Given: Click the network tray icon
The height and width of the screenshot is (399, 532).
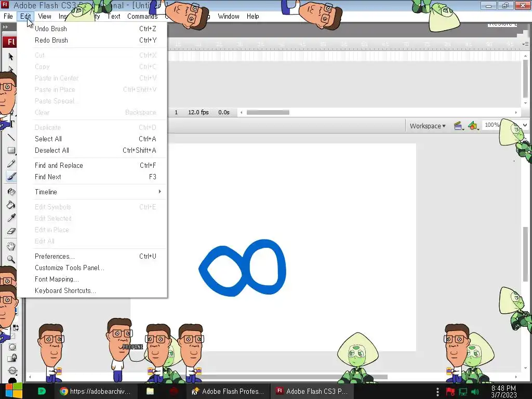Looking at the screenshot, I should click(x=463, y=392).
